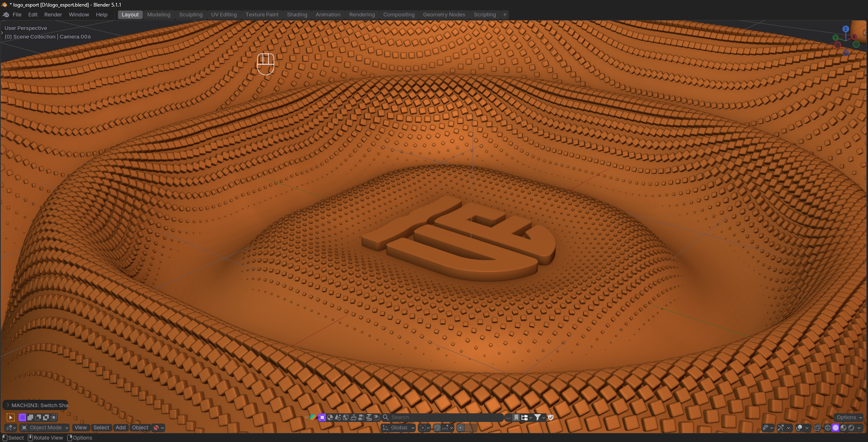Select the Select Box tool icon
The height and width of the screenshot is (442, 868).
(11, 417)
